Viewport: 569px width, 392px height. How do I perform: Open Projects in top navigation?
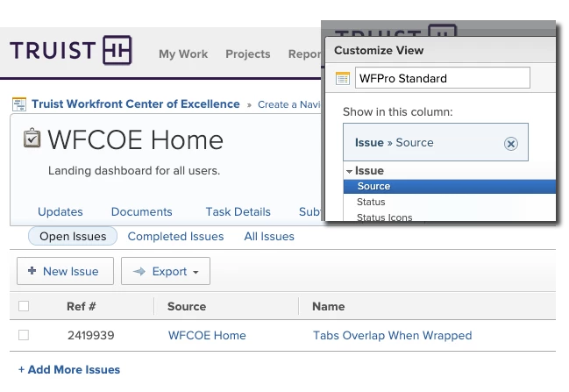tap(248, 53)
